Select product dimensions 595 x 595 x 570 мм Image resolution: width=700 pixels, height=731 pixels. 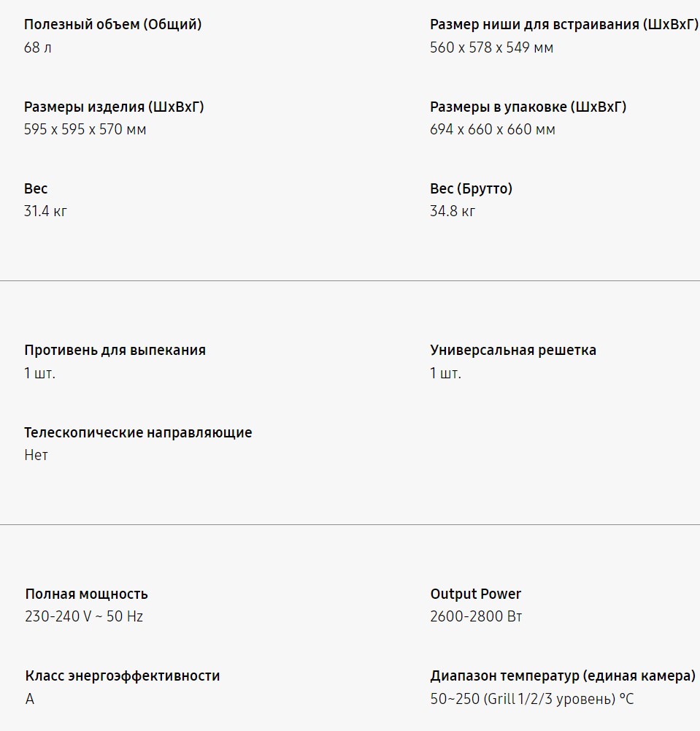(x=85, y=130)
